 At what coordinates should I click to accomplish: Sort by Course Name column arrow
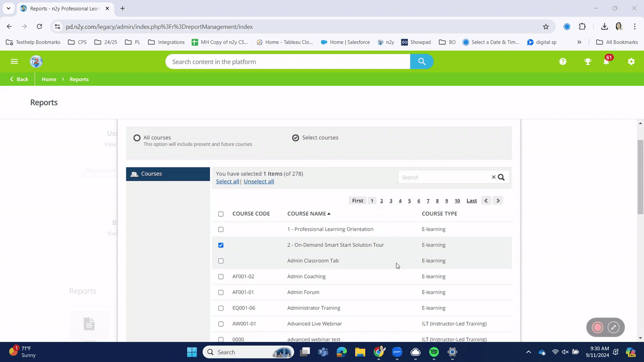click(x=329, y=214)
